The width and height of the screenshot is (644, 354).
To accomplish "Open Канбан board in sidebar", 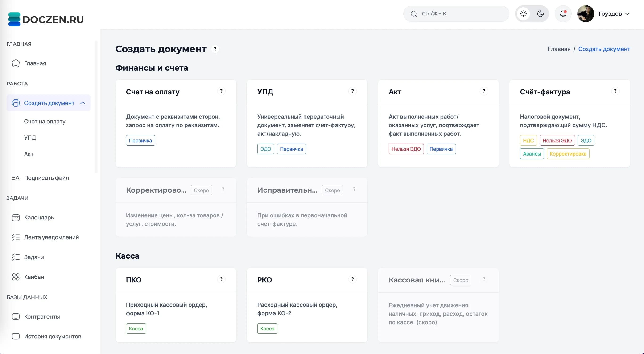I will point(48,277).
